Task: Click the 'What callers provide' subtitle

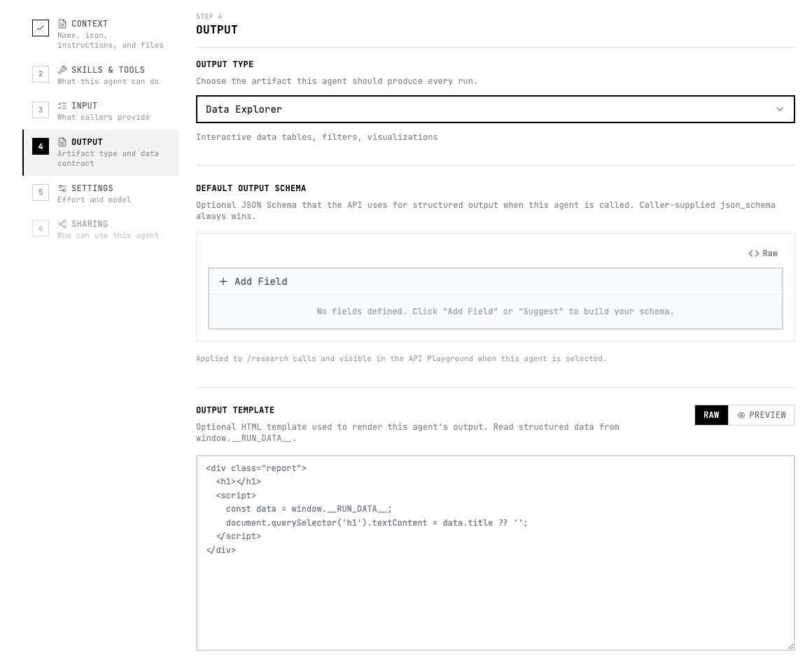Action: click(x=104, y=118)
